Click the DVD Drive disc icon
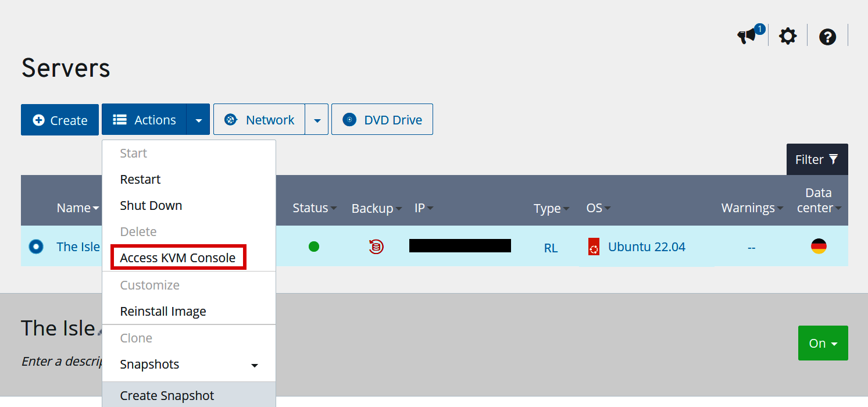Viewport: 868px width, 407px height. pos(349,119)
